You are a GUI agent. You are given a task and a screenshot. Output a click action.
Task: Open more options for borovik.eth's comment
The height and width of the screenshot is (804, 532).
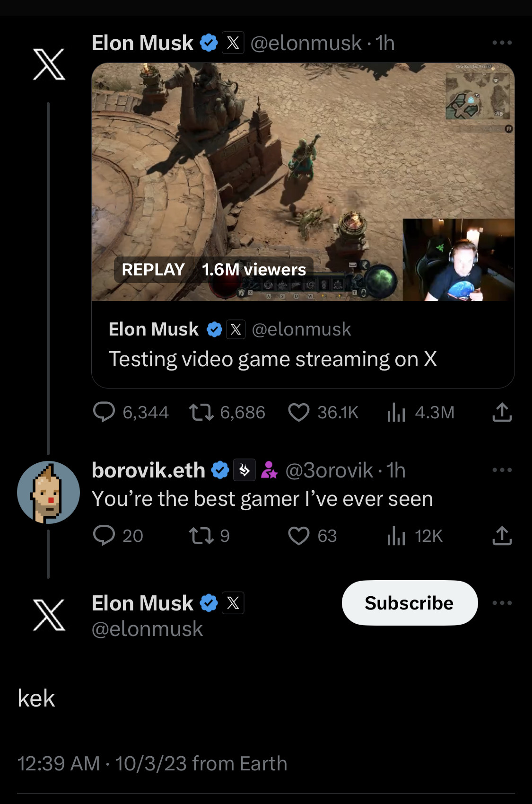(502, 470)
